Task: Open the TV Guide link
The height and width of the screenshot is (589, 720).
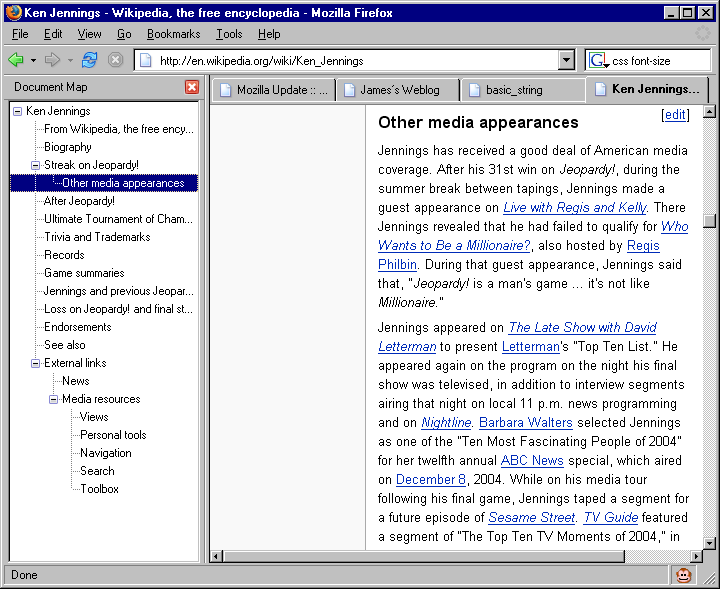Action: [x=610, y=517]
